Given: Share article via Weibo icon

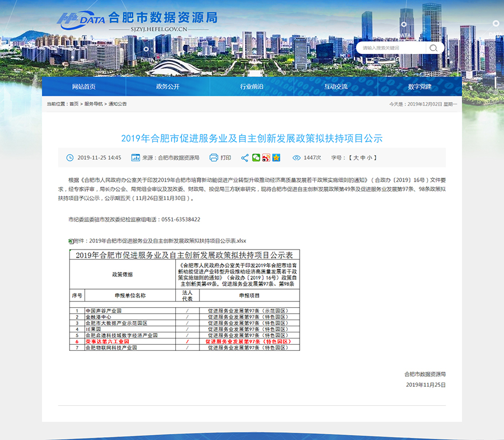Looking at the screenshot, I should click(266, 158).
